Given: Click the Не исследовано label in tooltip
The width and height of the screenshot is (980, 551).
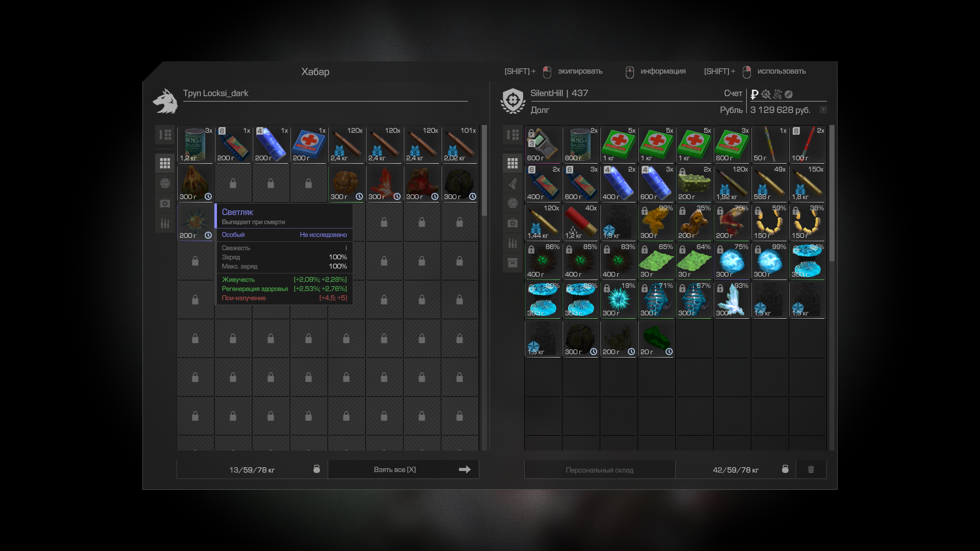Looking at the screenshot, I should 323,235.
